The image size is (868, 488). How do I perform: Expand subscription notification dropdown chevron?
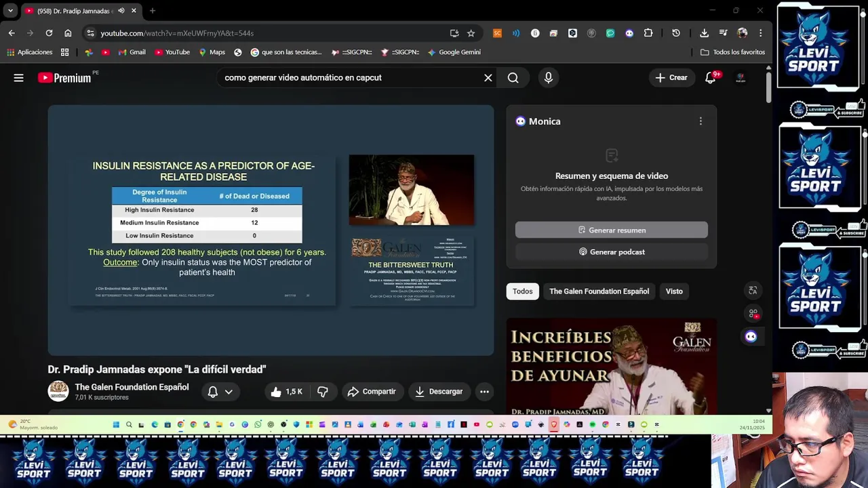[229, 392]
